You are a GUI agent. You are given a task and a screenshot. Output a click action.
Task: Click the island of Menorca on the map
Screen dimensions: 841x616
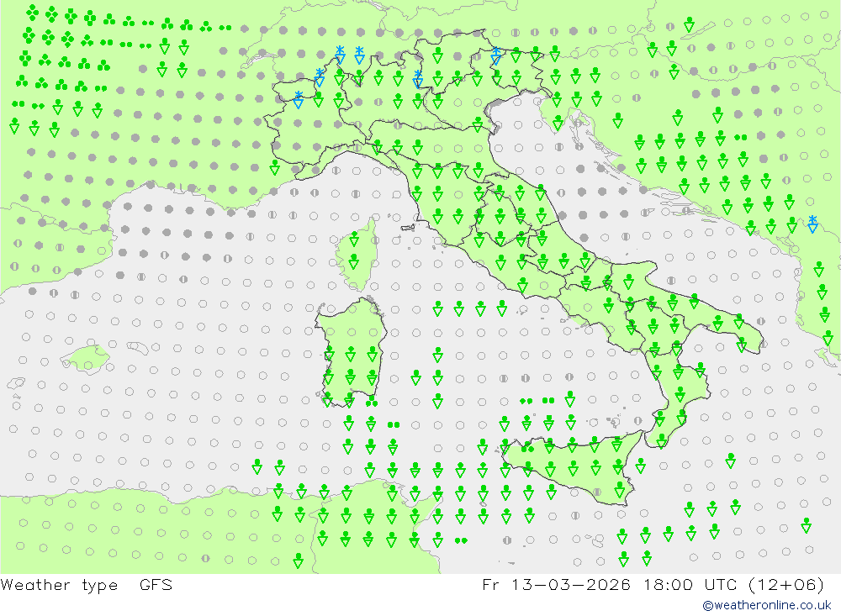(x=138, y=349)
